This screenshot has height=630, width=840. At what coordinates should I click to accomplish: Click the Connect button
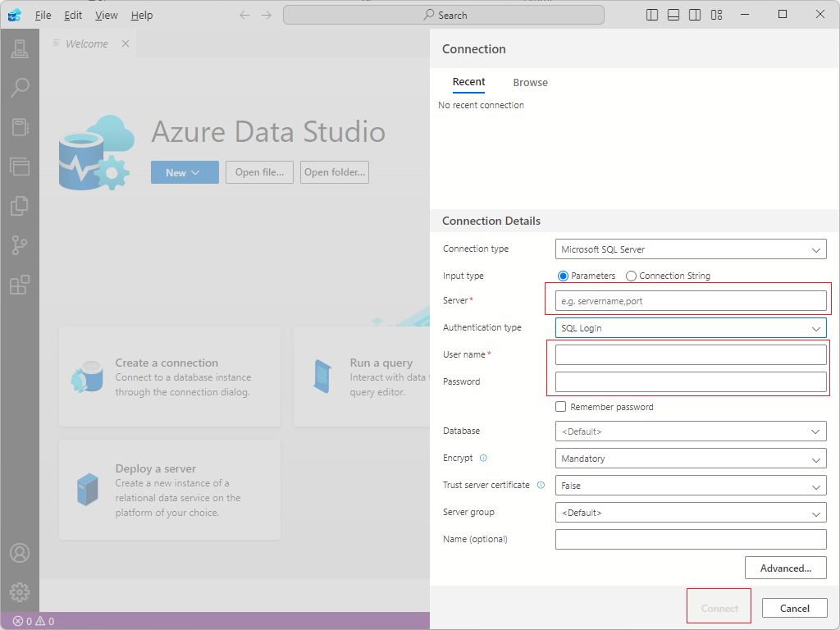click(x=719, y=609)
